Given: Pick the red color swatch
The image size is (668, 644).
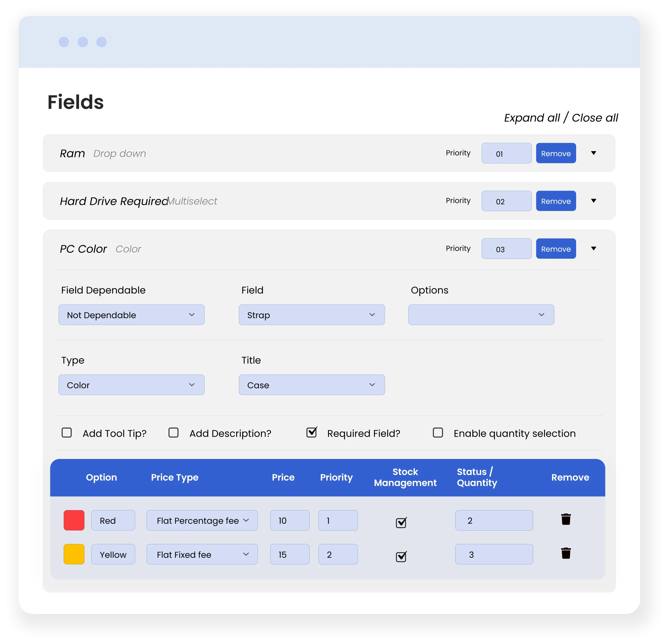Looking at the screenshot, I should [74, 520].
